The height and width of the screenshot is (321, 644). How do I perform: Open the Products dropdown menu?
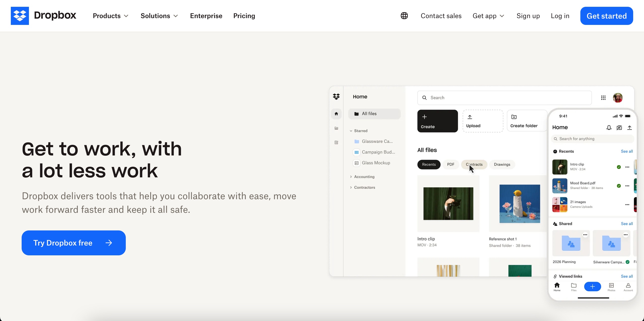coord(111,16)
